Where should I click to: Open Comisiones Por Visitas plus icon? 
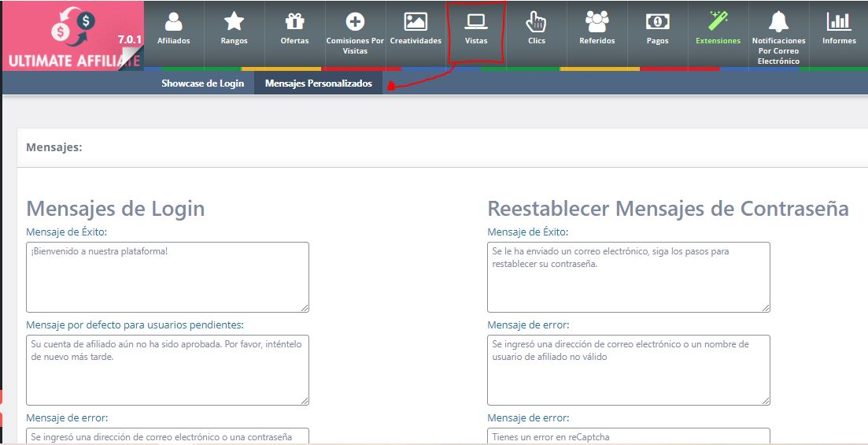pyautogui.click(x=355, y=22)
